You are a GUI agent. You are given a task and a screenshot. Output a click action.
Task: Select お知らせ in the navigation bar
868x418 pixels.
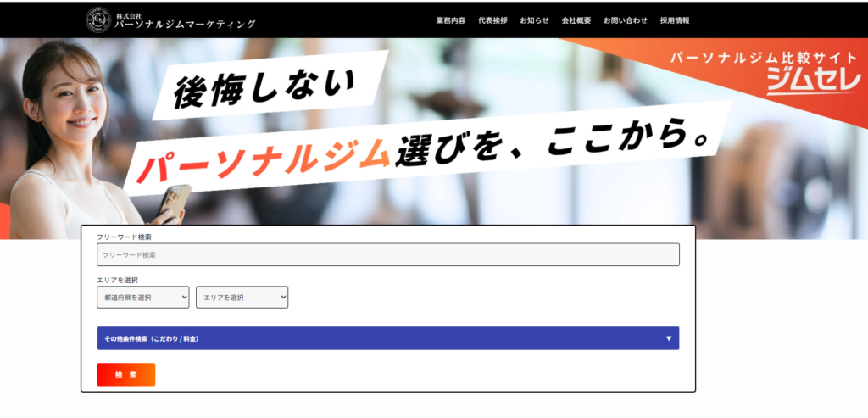534,20
